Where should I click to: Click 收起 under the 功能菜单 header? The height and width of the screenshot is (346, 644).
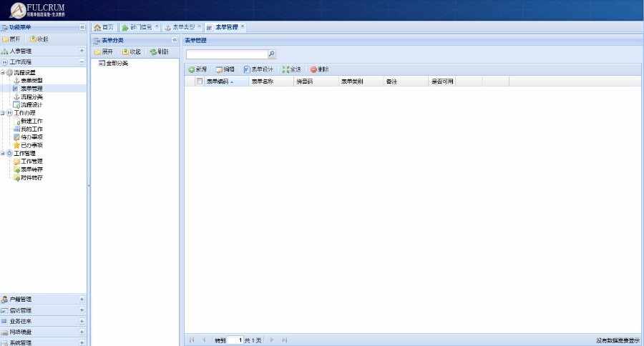click(39, 39)
